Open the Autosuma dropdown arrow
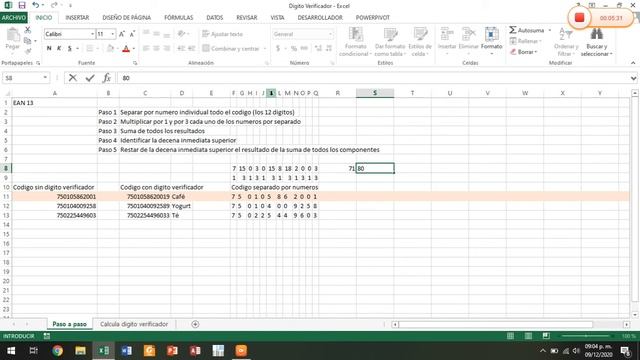The image size is (640, 360). [x=550, y=30]
